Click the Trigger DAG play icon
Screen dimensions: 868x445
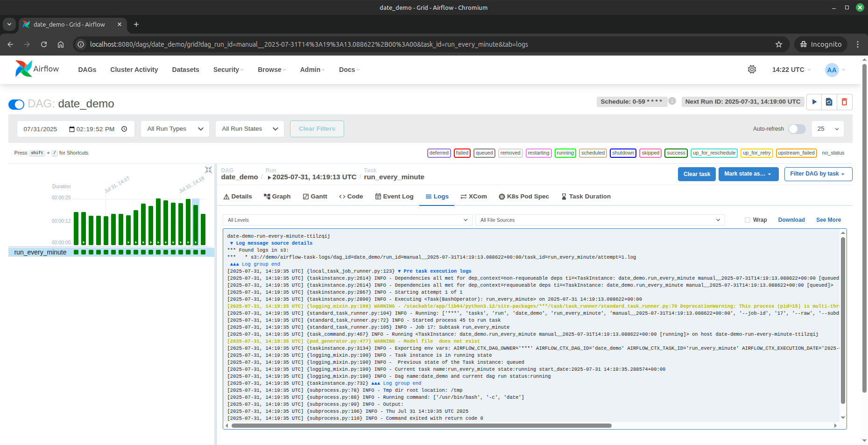tap(814, 102)
